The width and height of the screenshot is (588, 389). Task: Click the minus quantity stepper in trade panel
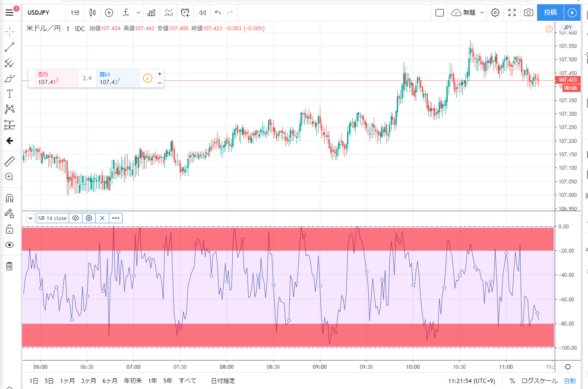(x=160, y=82)
